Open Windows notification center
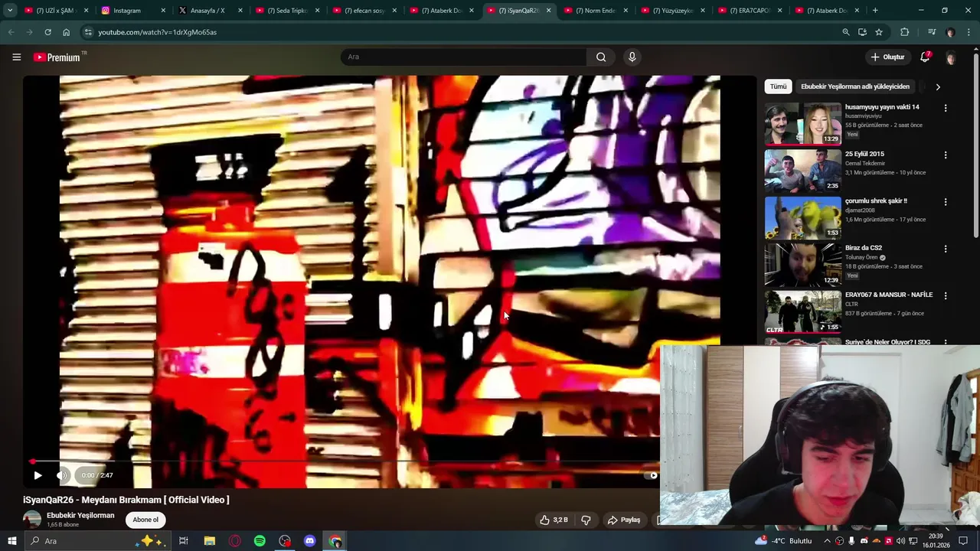The image size is (980, 551). pyautogui.click(x=963, y=541)
